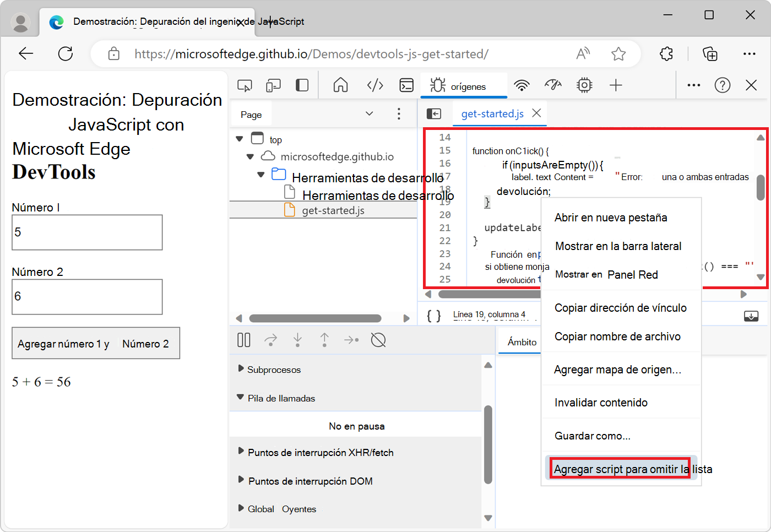Click the step into next function call icon
Viewport: 771px width, 532px height.
(x=297, y=340)
